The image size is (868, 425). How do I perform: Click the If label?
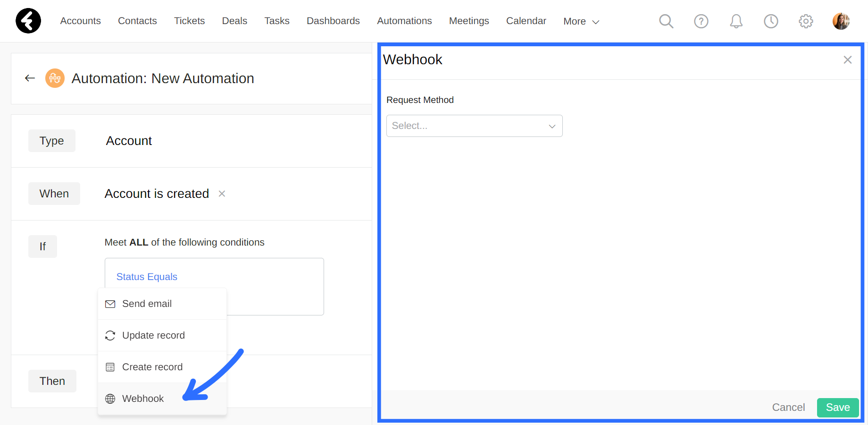coord(42,246)
